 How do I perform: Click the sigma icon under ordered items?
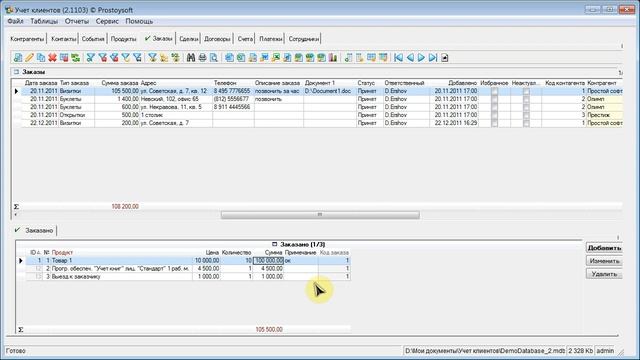(20, 329)
